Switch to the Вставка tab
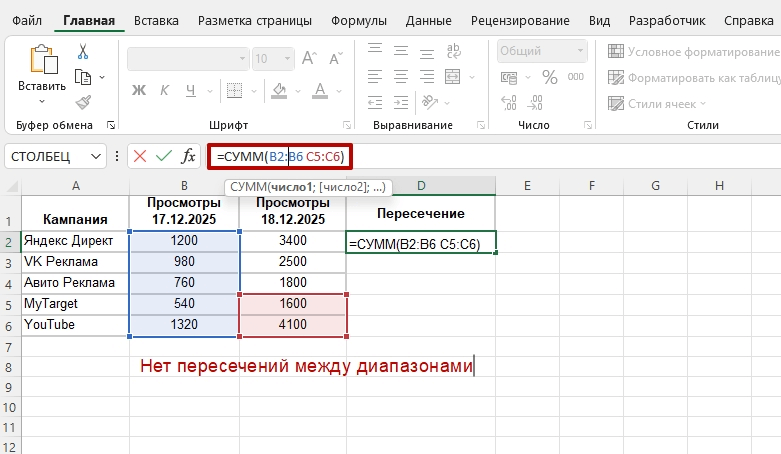Screen dimensions: 781x454 [156, 20]
